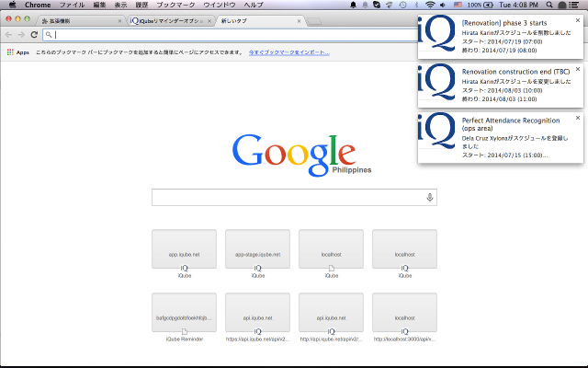
Task: Click the Wi-Fi status icon
Action: tap(430, 5)
